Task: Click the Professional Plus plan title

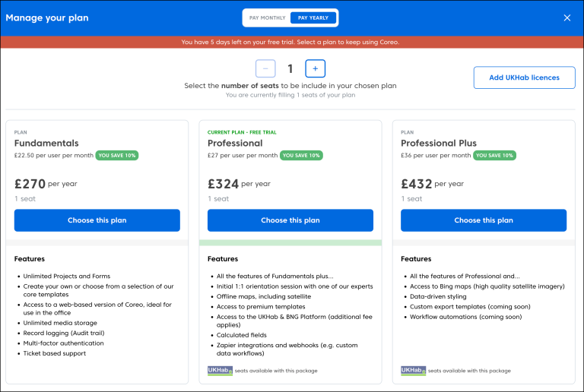Action: 439,143
